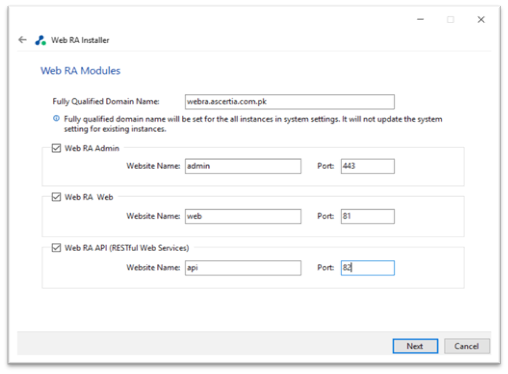Minimize the installer window
This screenshot has height=374, width=508.
pos(420,19)
